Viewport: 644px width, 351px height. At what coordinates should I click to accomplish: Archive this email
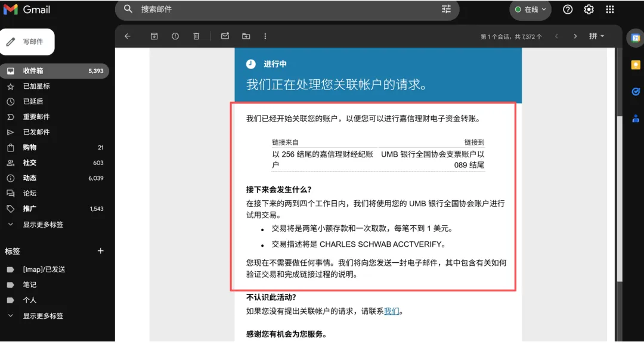pos(154,36)
